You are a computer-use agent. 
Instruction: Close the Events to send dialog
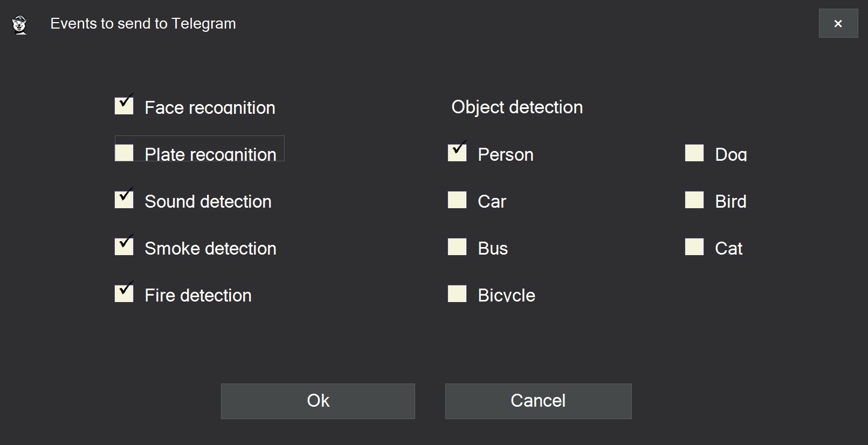click(x=838, y=24)
